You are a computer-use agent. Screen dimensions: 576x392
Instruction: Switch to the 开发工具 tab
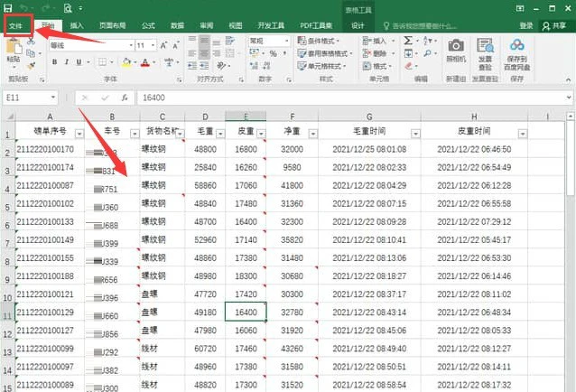[x=271, y=25]
